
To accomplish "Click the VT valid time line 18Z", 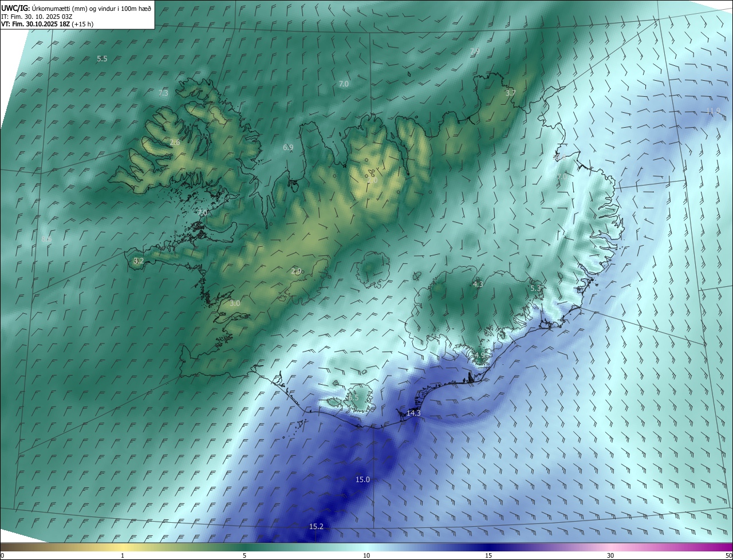I will tap(47, 24).
